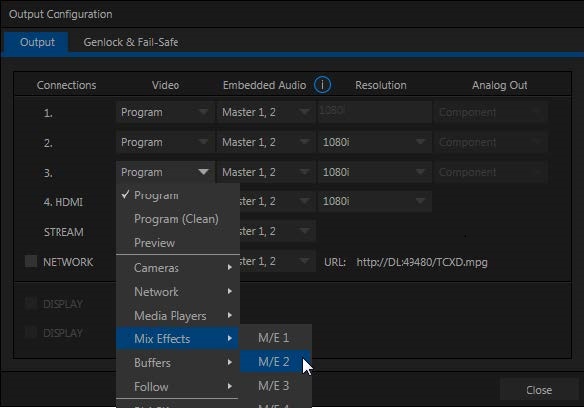Click the 4. HDMI connection label

[x=63, y=202]
